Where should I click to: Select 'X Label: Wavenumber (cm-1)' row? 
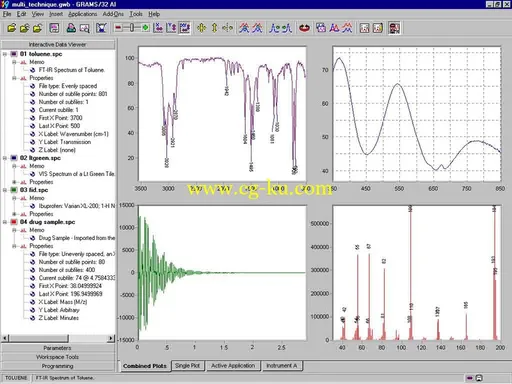73,134
